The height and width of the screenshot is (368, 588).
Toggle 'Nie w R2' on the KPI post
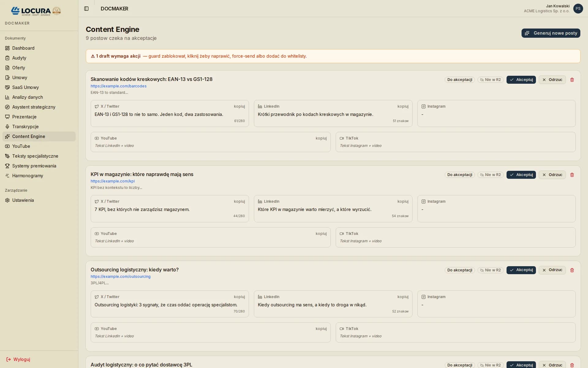click(x=490, y=174)
